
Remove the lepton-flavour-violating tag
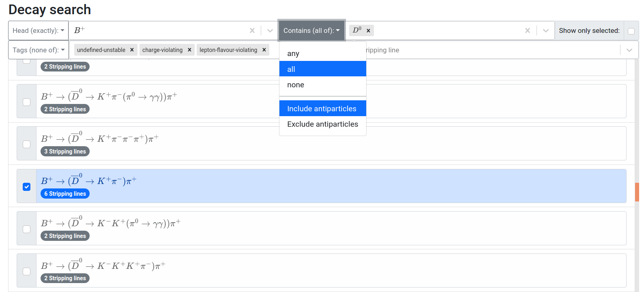click(264, 50)
